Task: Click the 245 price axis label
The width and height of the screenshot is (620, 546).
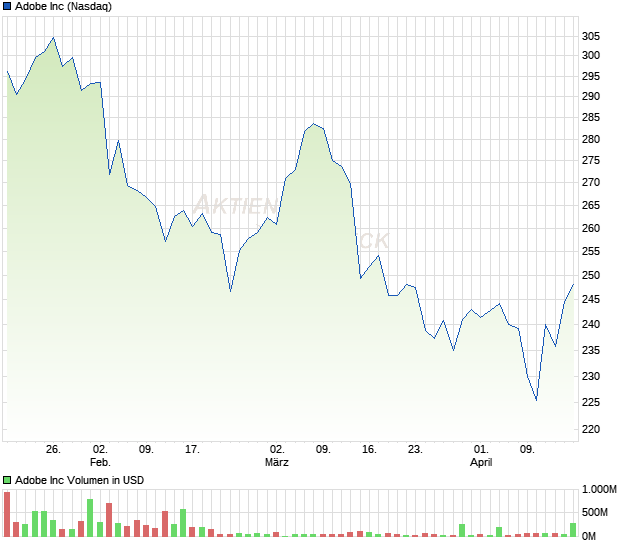Action: click(x=591, y=299)
